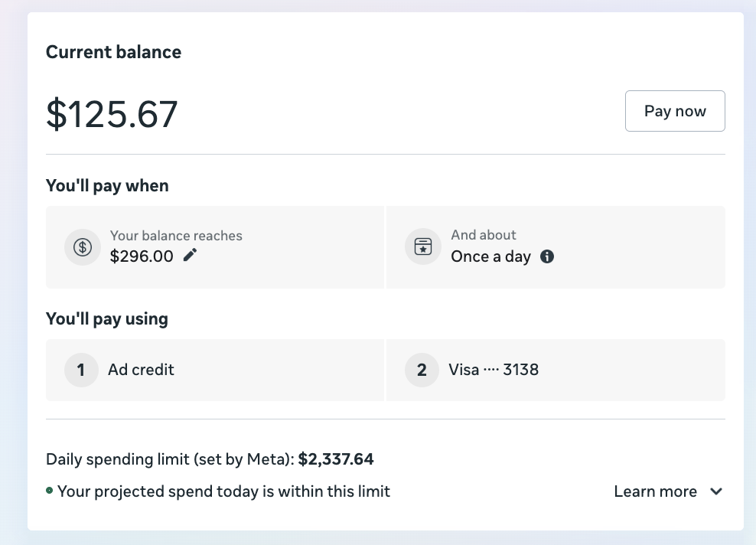Click the $296.00 balance threshold amount
The image size is (756, 545).
pos(142,256)
